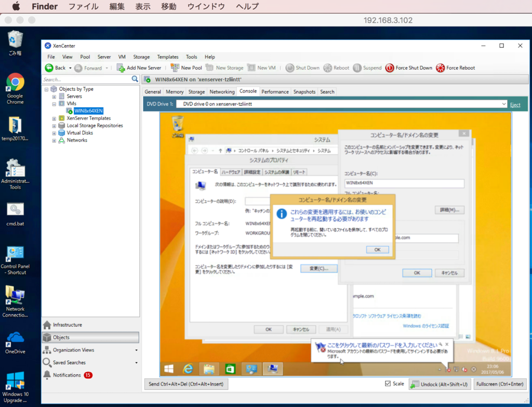Screen dimensions: 532x407
Task: Switch to the Memory tab
Action: tap(175, 91)
